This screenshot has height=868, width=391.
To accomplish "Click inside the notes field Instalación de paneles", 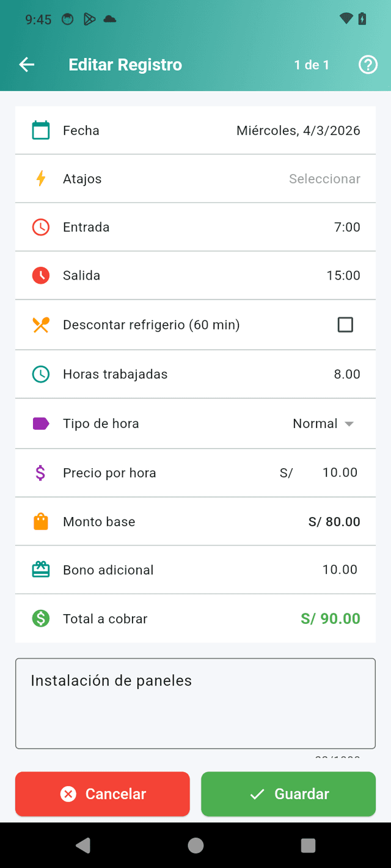I will click(x=195, y=702).
